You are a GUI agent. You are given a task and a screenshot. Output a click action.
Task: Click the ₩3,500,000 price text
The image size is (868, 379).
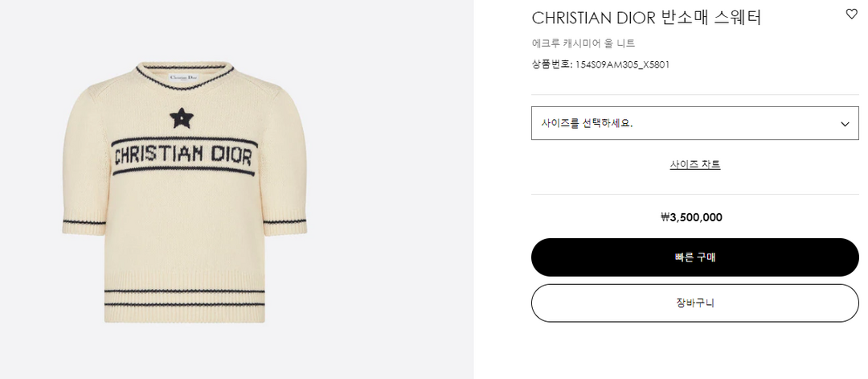[x=691, y=217]
